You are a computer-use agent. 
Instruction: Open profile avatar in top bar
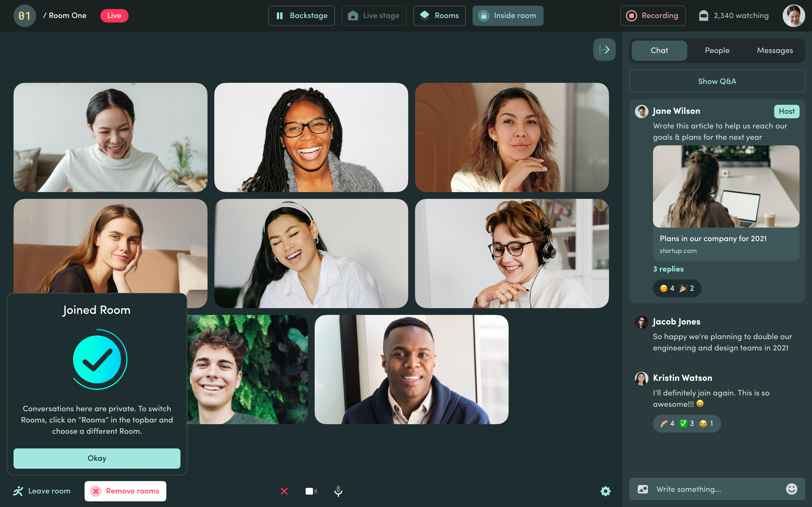pos(794,16)
